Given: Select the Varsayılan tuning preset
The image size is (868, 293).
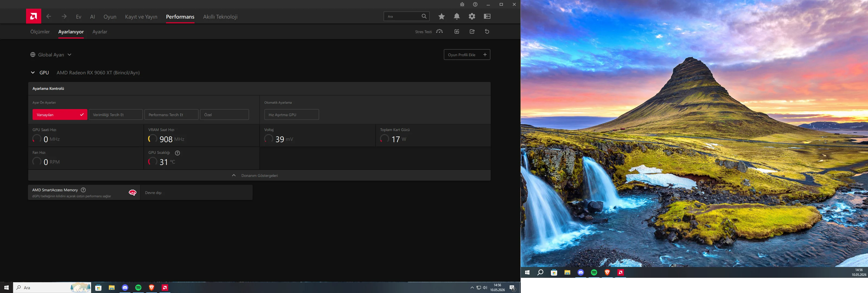Looking at the screenshot, I should 60,115.
